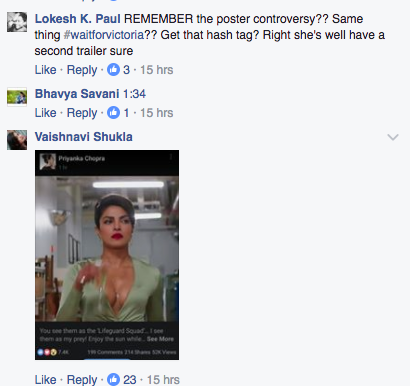The width and height of the screenshot is (410, 386).
Task: View the 3 likes on Lokesh's comment
Action: pyautogui.click(x=118, y=70)
